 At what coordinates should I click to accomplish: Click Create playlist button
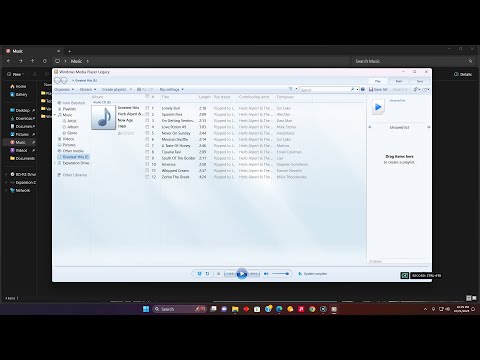click(x=114, y=89)
